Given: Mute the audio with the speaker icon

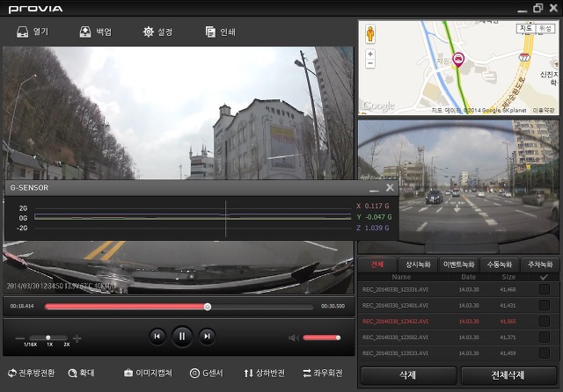Looking at the screenshot, I should coord(294,338).
